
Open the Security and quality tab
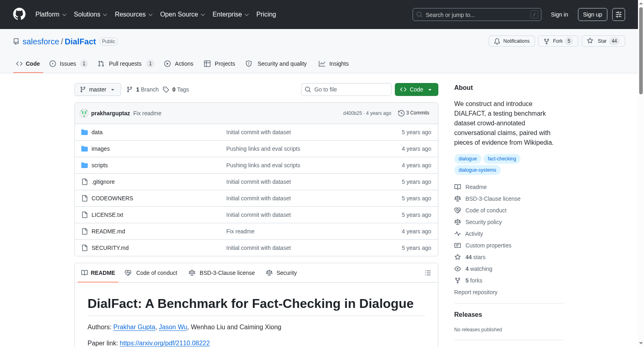(x=277, y=64)
